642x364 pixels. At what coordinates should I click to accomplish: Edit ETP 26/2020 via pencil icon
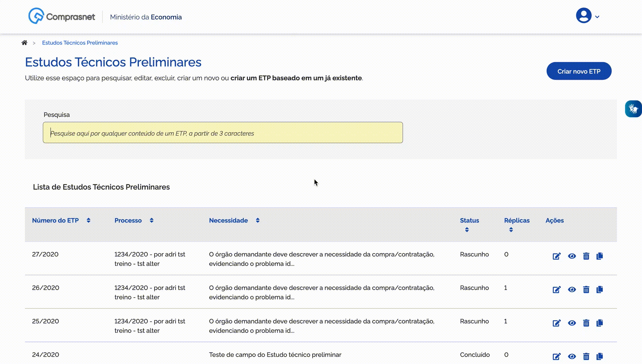coord(556,290)
